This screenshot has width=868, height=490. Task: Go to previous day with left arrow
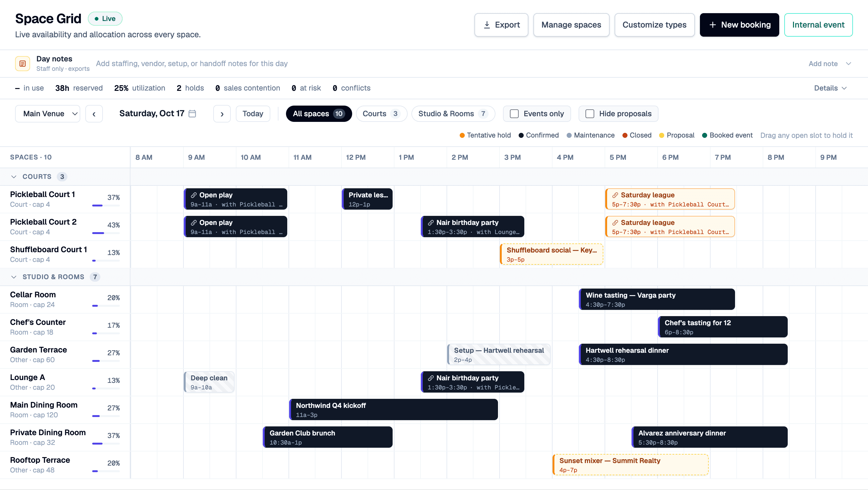click(94, 114)
